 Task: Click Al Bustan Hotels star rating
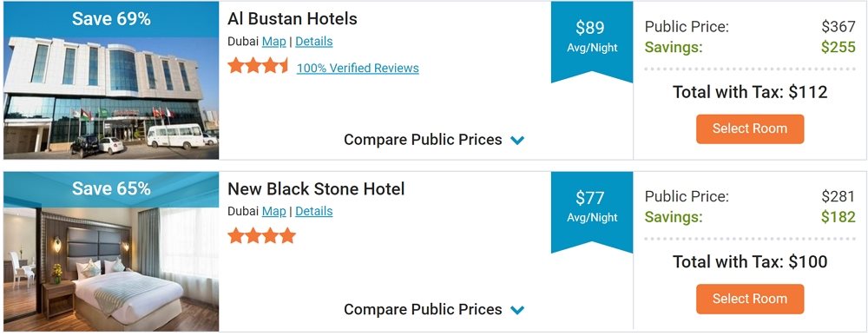click(258, 67)
